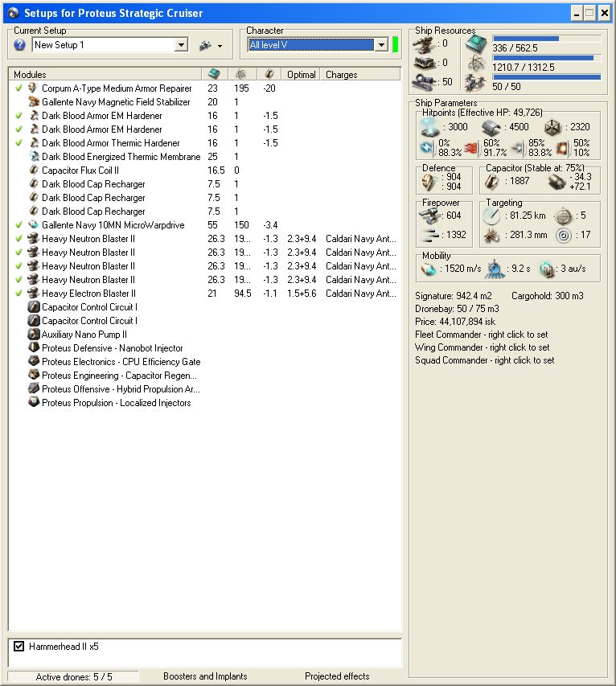Image resolution: width=616 pixels, height=686 pixels.
Task: Click the Proteus Offensive Hybrid Propulsion icon
Action: coord(33,389)
